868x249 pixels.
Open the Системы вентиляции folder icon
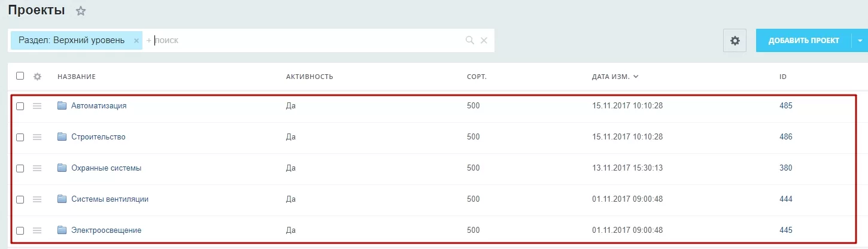(62, 199)
